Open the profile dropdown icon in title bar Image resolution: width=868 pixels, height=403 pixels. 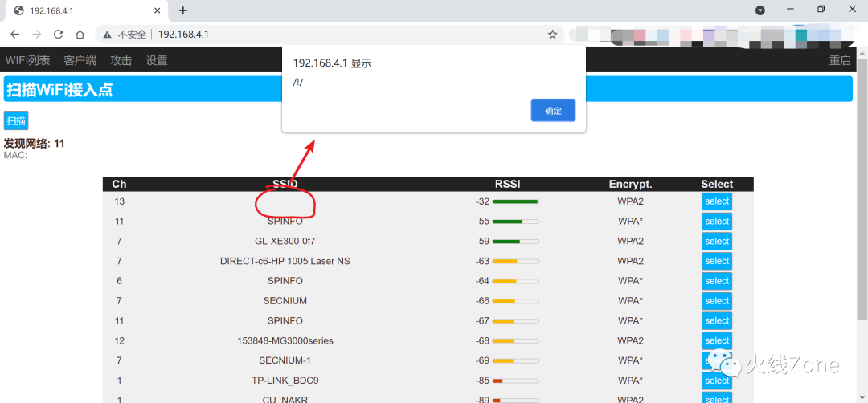(x=760, y=10)
